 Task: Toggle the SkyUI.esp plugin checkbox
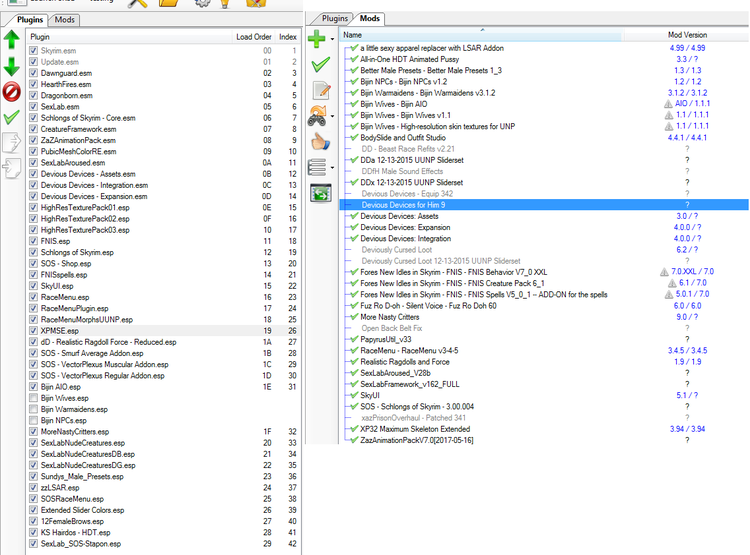[x=33, y=286]
